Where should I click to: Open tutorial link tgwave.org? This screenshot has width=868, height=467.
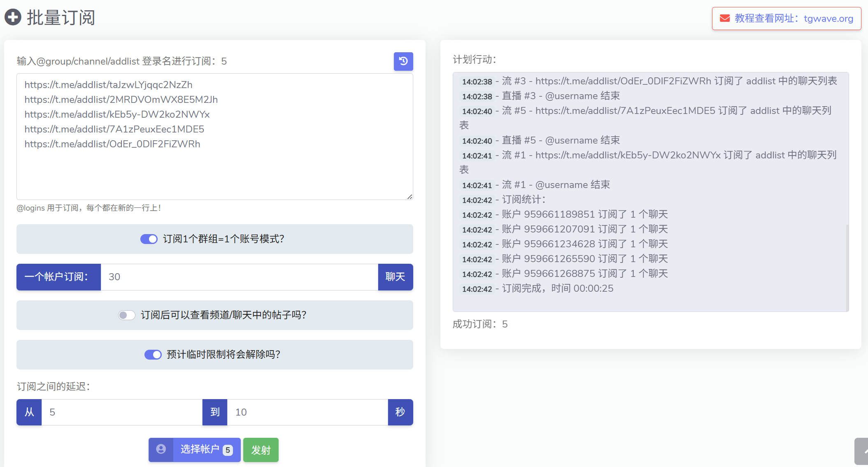pos(828,19)
